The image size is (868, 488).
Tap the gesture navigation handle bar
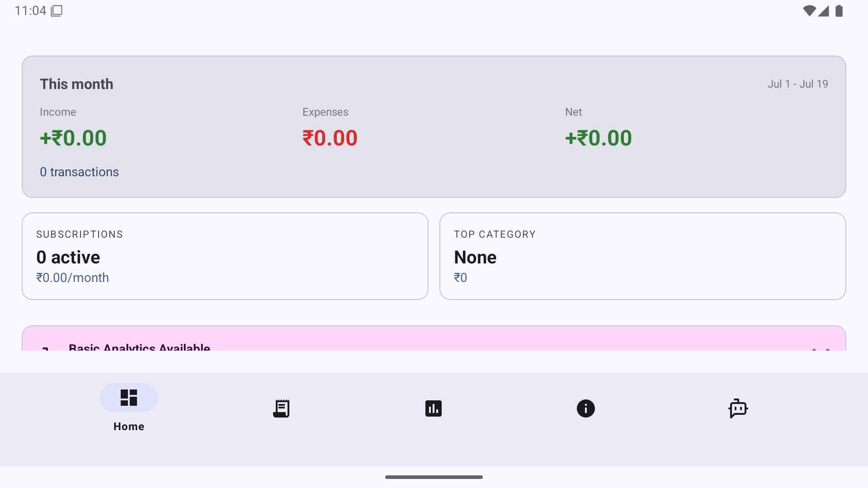point(434,477)
